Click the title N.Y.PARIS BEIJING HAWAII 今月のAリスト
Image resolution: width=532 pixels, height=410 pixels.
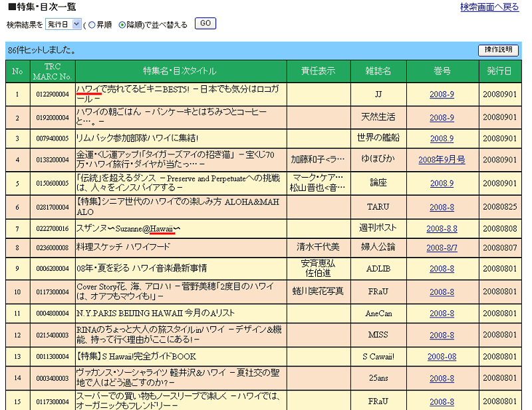[156, 313]
